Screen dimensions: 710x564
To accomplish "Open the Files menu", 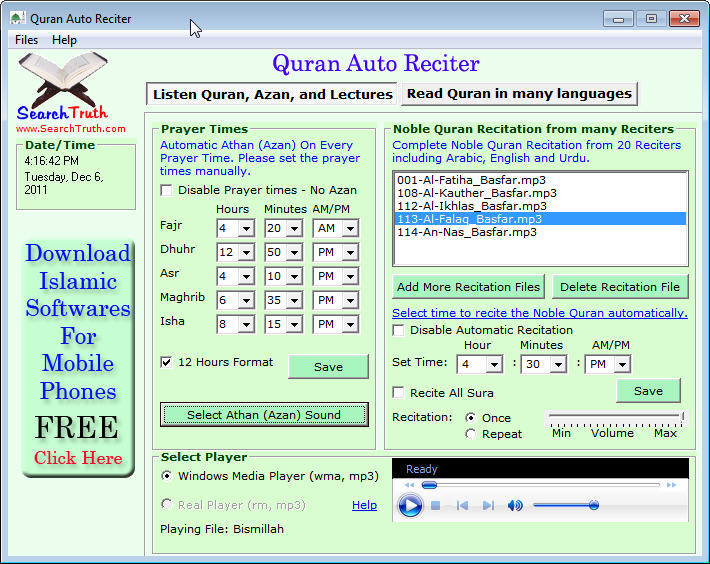I will click(x=26, y=40).
